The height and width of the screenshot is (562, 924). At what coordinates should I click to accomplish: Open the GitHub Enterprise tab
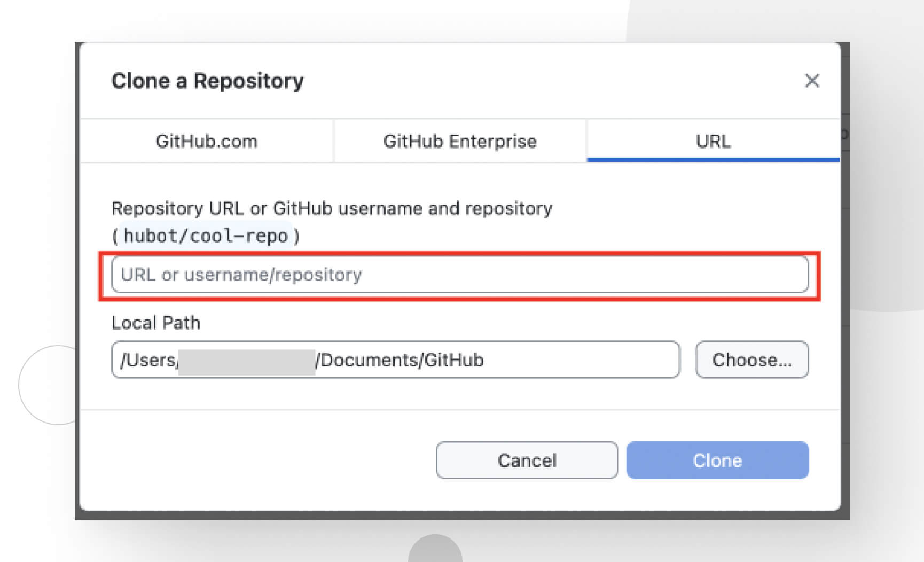click(460, 141)
